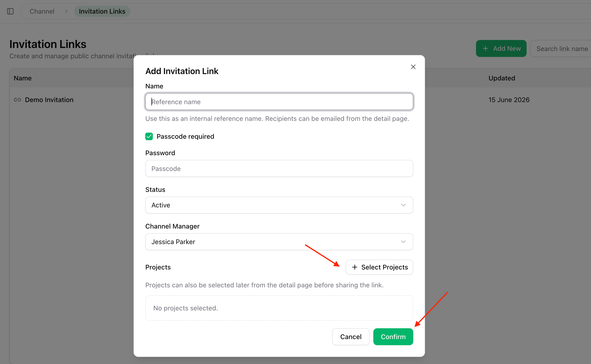Confirm the new invitation link
Viewport: 591px width, 364px height.
pyautogui.click(x=393, y=336)
